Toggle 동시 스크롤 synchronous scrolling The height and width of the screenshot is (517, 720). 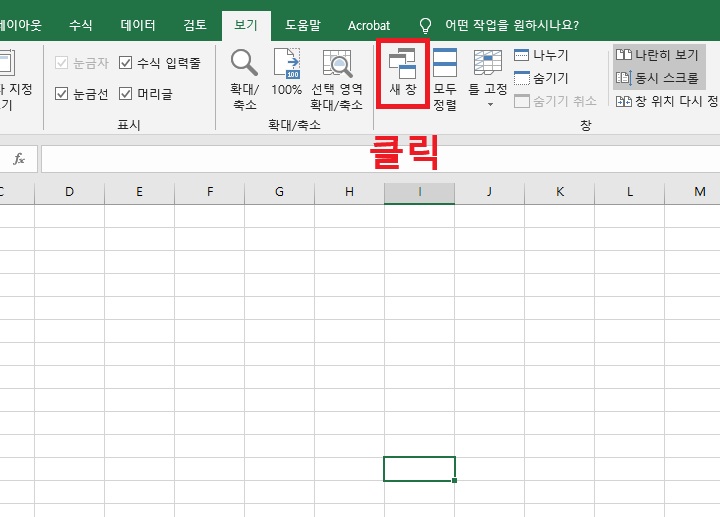[658, 78]
